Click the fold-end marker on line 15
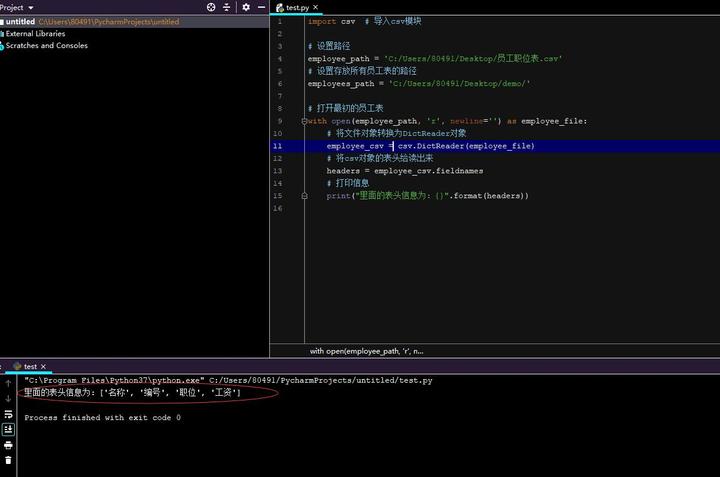 304,196
